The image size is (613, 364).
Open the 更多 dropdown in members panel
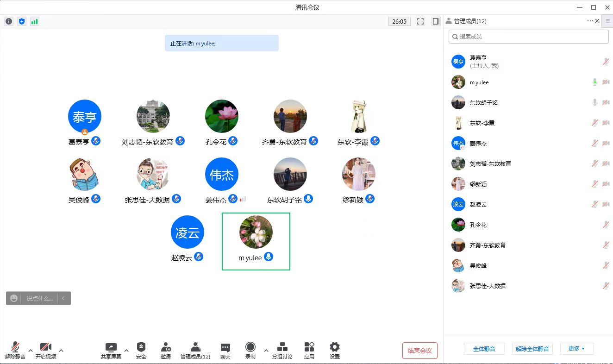click(576, 349)
